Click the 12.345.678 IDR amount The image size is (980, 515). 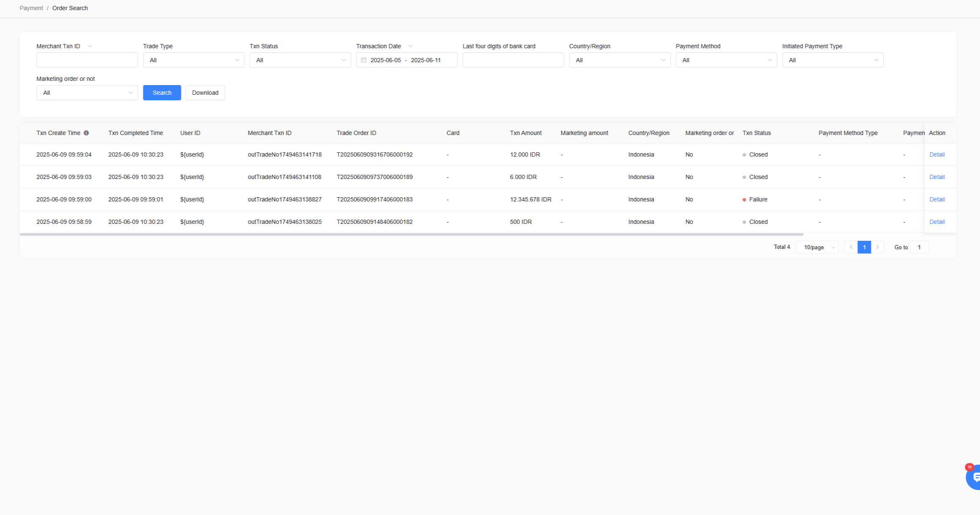pyautogui.click(x=531, y=199)
